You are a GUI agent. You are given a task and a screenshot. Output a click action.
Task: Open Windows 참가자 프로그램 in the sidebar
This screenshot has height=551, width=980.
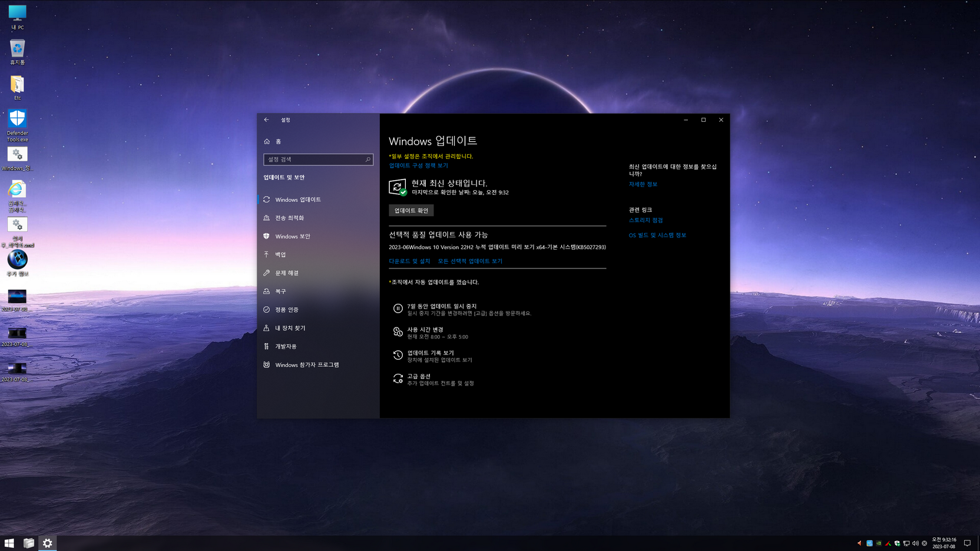click(318, 365)
